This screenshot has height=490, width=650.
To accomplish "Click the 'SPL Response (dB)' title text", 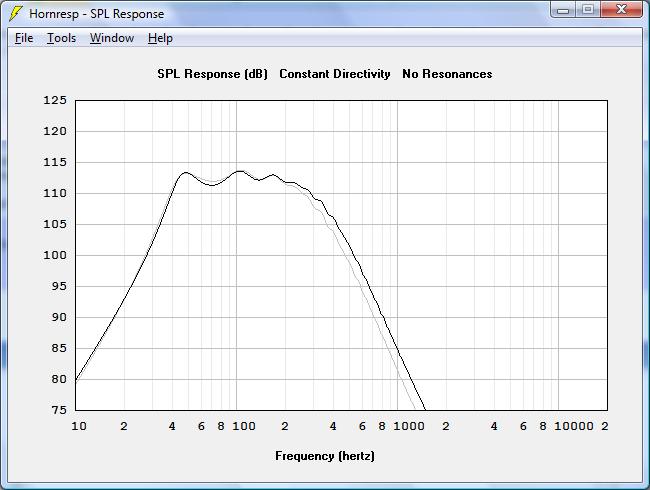I will 212,74.
